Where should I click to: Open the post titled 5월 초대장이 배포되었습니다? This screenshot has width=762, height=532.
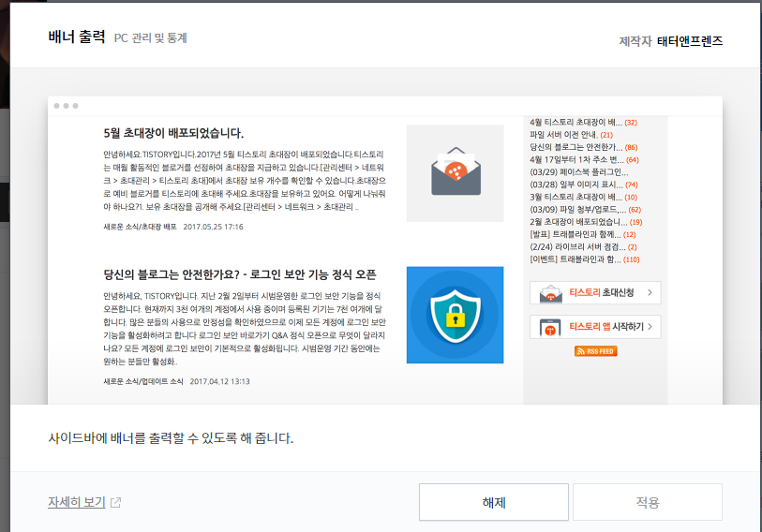pos(173,133)
